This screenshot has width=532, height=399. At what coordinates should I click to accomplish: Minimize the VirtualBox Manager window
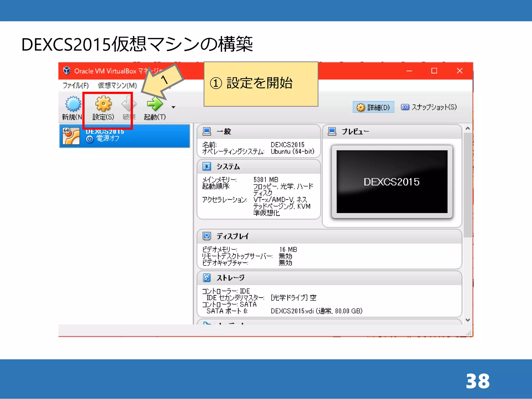[409, 71]
